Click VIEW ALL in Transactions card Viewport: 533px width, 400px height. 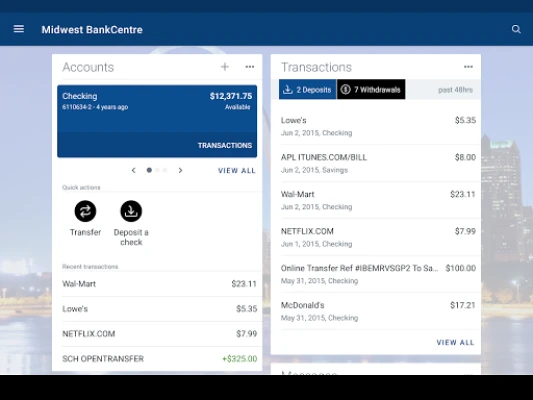(455, 343)
